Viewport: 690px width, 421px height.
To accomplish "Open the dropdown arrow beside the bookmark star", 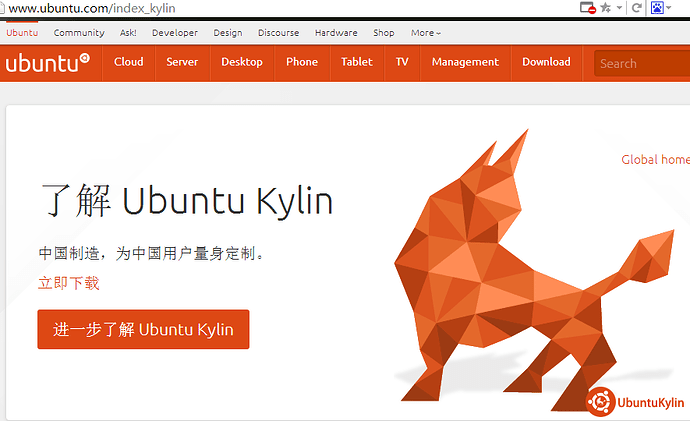I will (x=619, y=7).
